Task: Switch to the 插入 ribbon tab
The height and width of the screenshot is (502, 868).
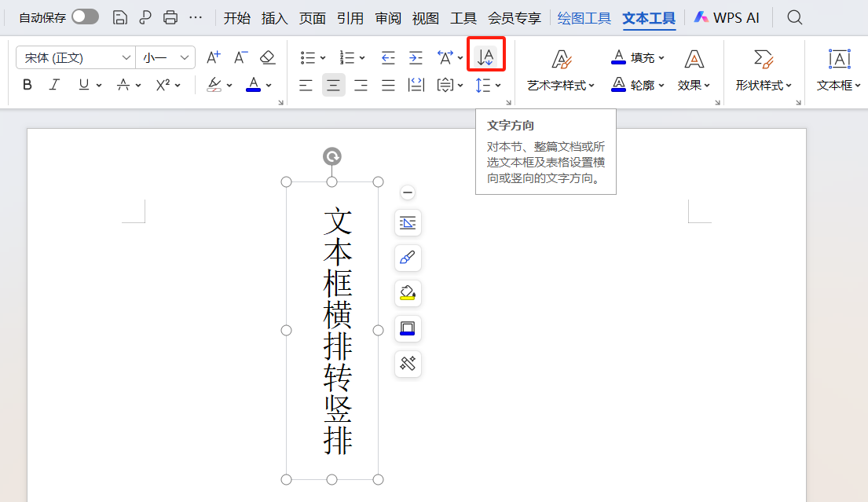Action: [274, 17]
